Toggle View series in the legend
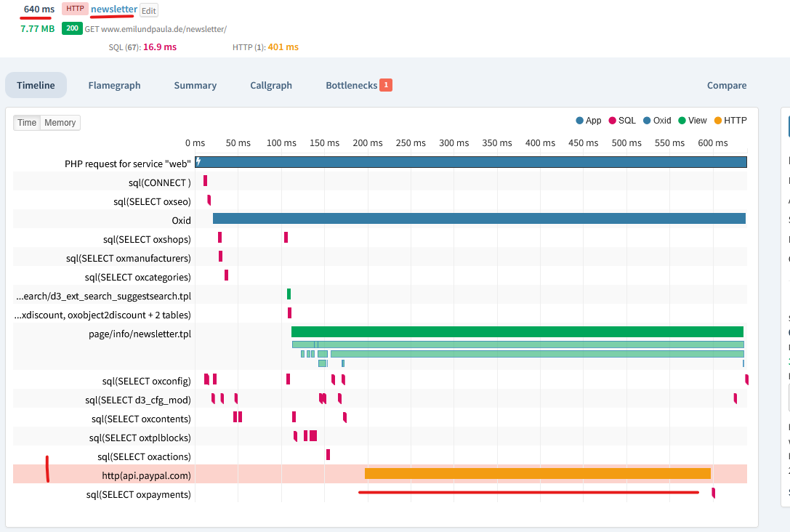This screenshot has height=532, width=790. pyautogui.click(x=682, y=121)
